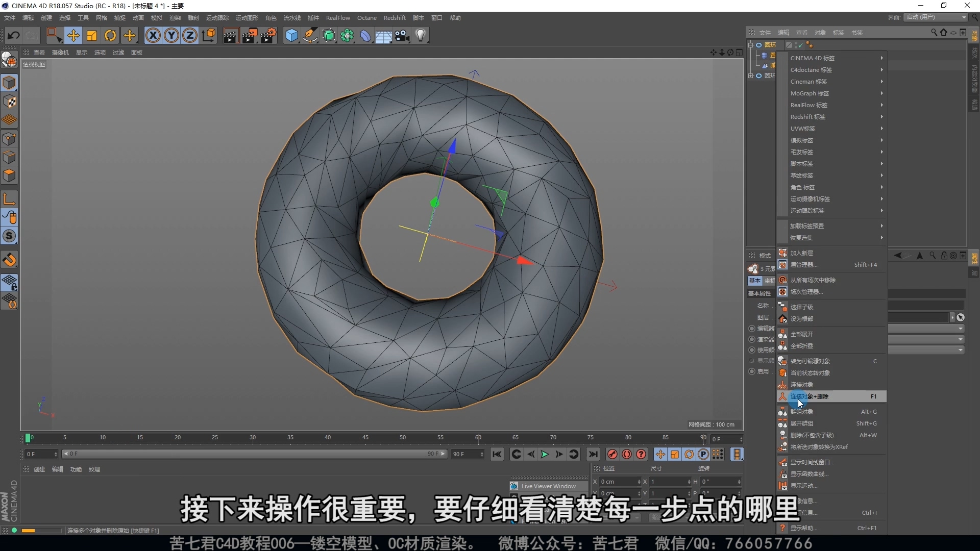Click the Live Viewer Window entry

click(549, 486)
